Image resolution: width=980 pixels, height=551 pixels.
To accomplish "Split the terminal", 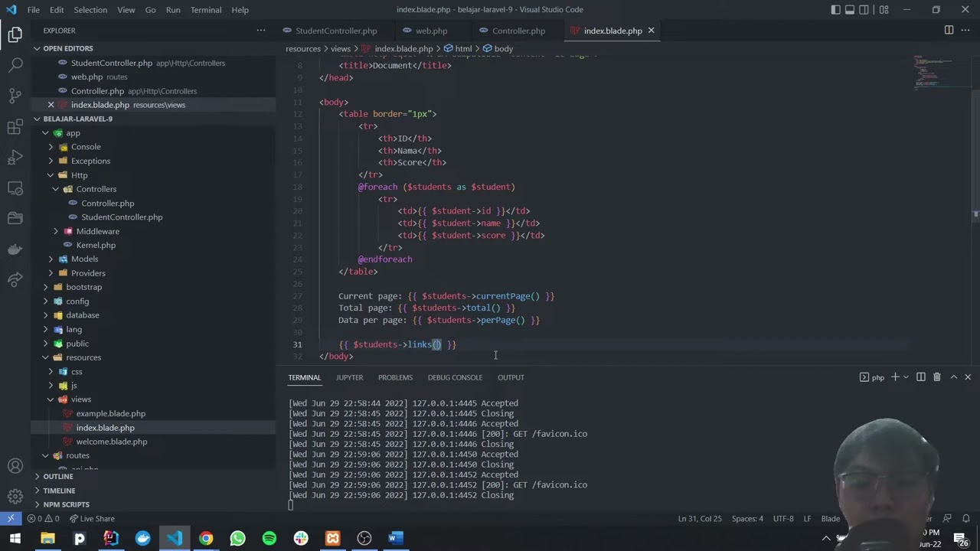I will [x=921, y=377].
